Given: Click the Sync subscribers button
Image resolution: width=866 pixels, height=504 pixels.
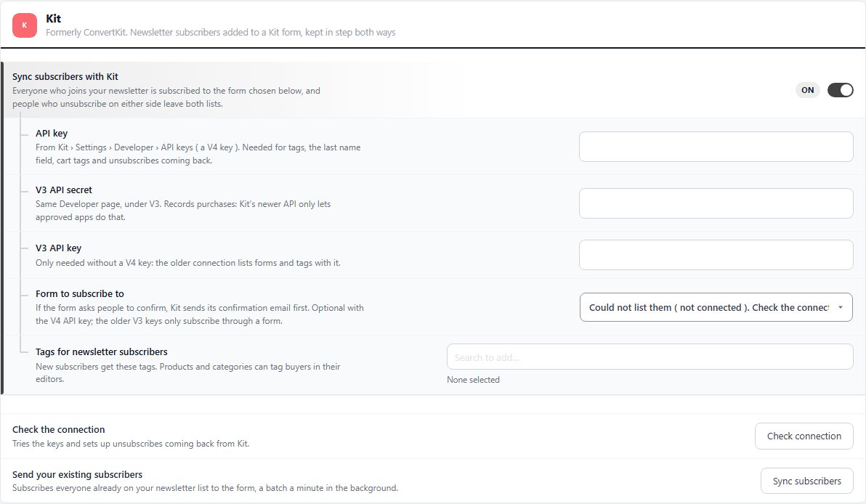Looking at the screenshot, I should click(x=806, y=481).
